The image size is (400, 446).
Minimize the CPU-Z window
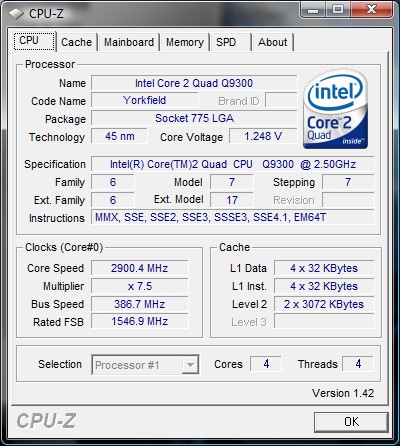[313, 10]
